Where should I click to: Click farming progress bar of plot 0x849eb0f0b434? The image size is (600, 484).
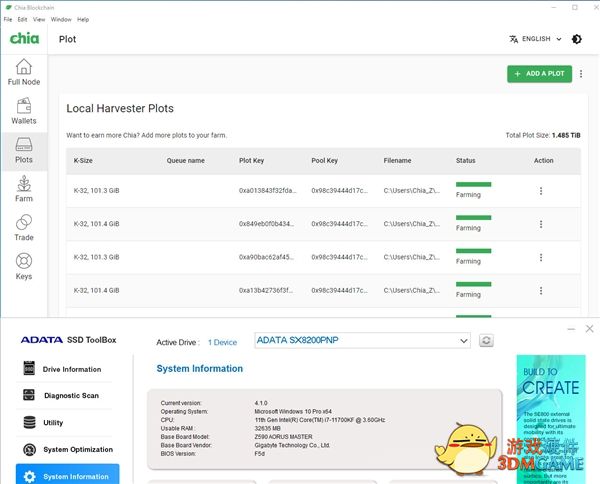pyautogui.click(x=473, y=218)
